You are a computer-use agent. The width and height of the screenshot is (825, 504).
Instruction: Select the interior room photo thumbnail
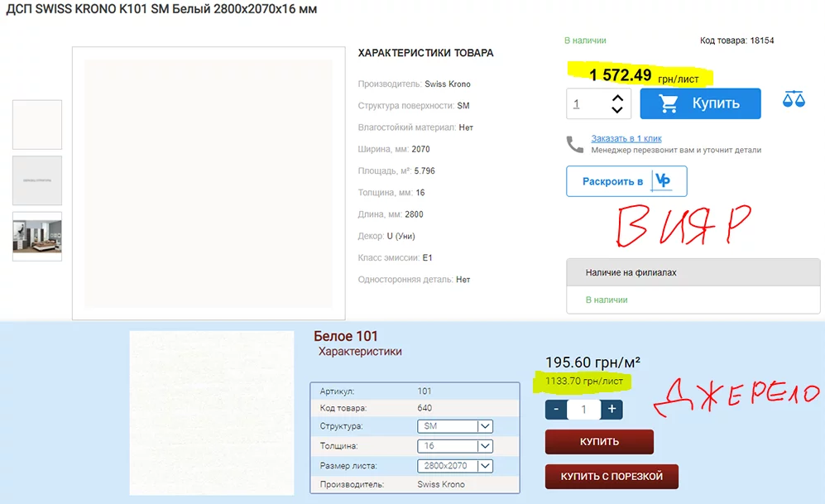point(37,236)
